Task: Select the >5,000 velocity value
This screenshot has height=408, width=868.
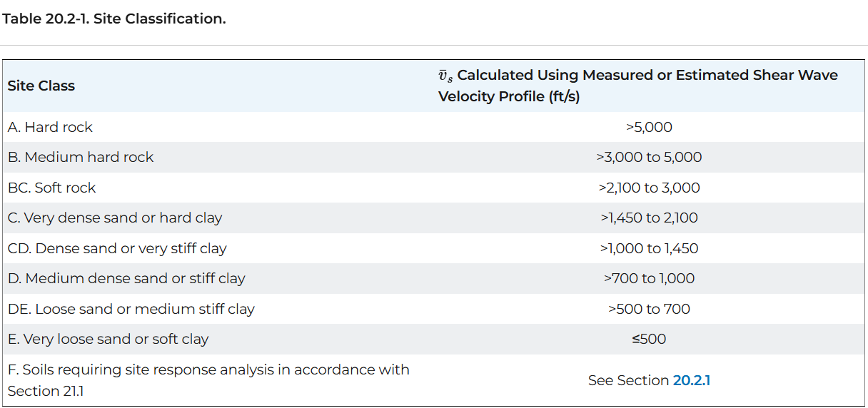Action: pos(649,127)
